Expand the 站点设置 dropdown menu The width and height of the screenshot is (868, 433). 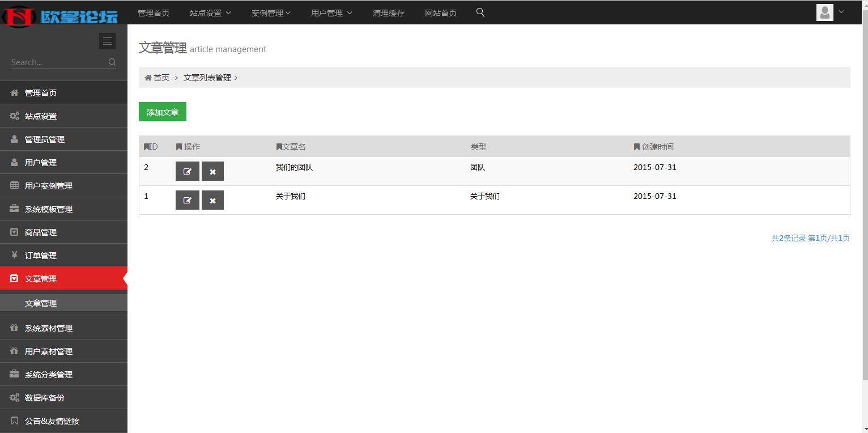tap(210, 12)
